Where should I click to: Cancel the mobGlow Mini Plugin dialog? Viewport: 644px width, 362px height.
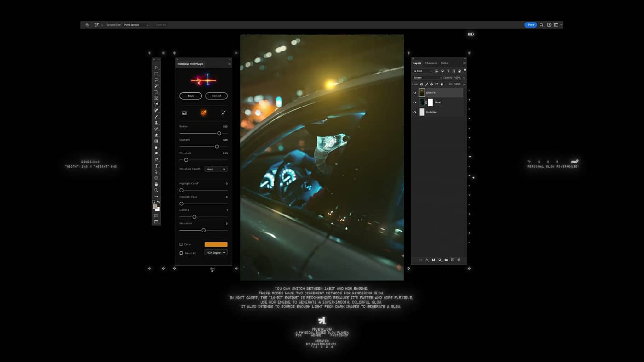click(216, 96)
